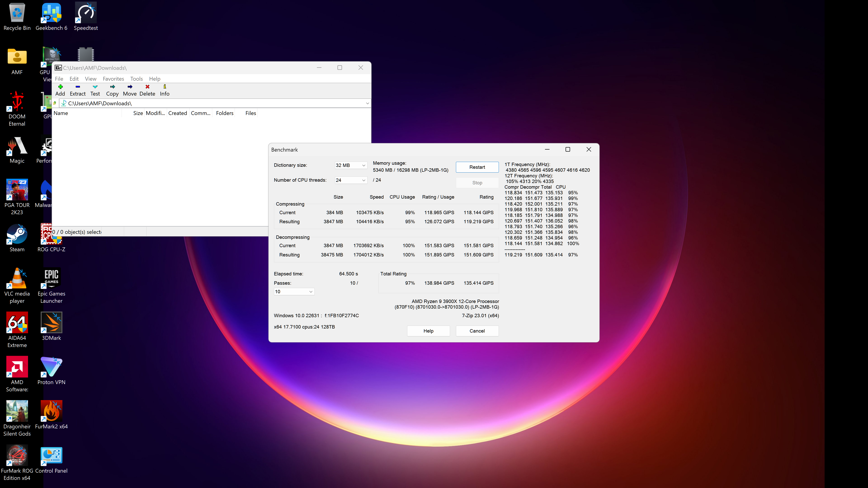Open the Recycle Bin desktop icon
This screenshot has width=868, height=488.
[17, 17]
